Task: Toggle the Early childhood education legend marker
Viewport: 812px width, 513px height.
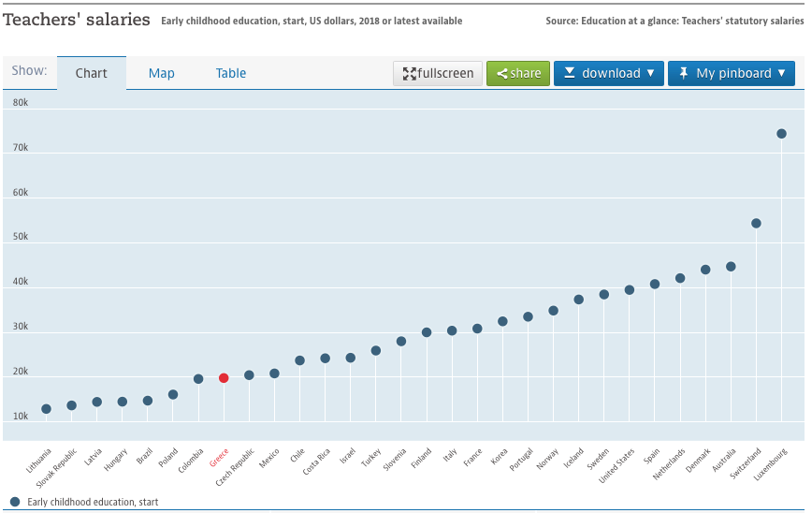Action: (x=15, y=503)
